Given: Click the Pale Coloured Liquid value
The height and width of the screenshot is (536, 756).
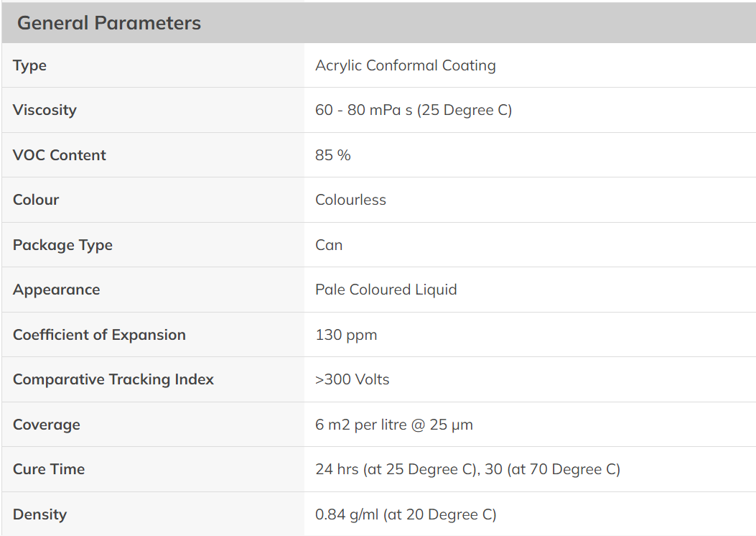Looking at the screenshot, I should coord(386,290).
